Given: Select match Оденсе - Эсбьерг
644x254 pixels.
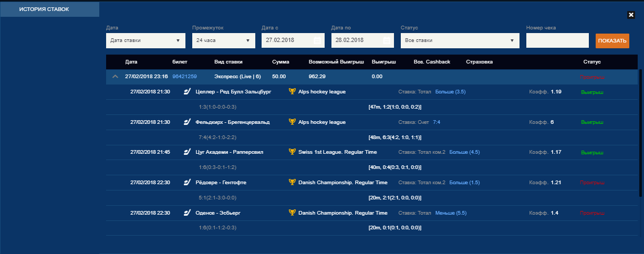Looking at the screenshot, I should point(219,213).
